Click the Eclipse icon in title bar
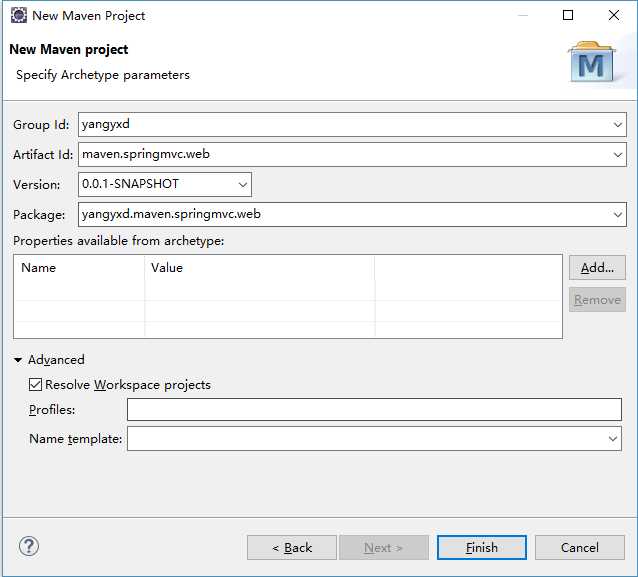Viewport: 638px width, 577px height. click(x=19, y=15)
